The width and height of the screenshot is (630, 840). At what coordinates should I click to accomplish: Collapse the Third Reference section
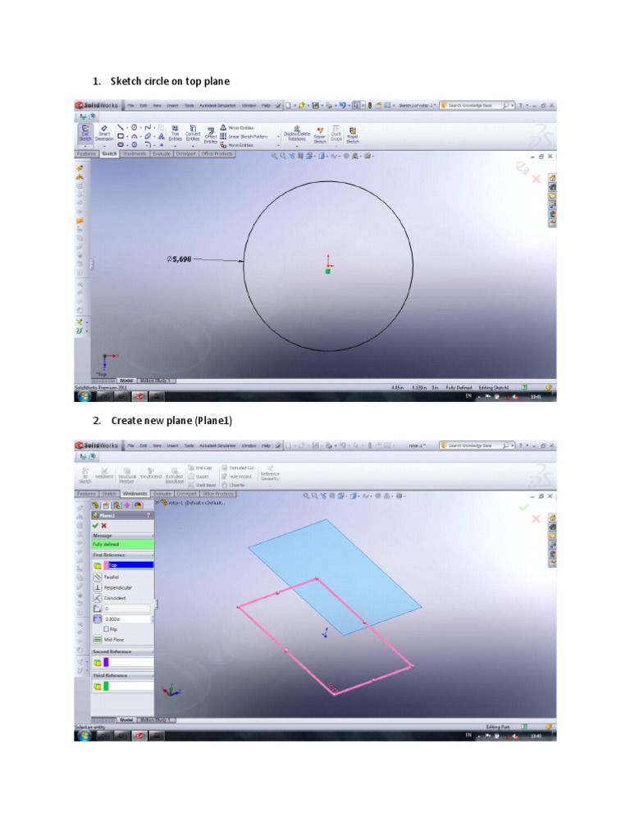(152, 675)
